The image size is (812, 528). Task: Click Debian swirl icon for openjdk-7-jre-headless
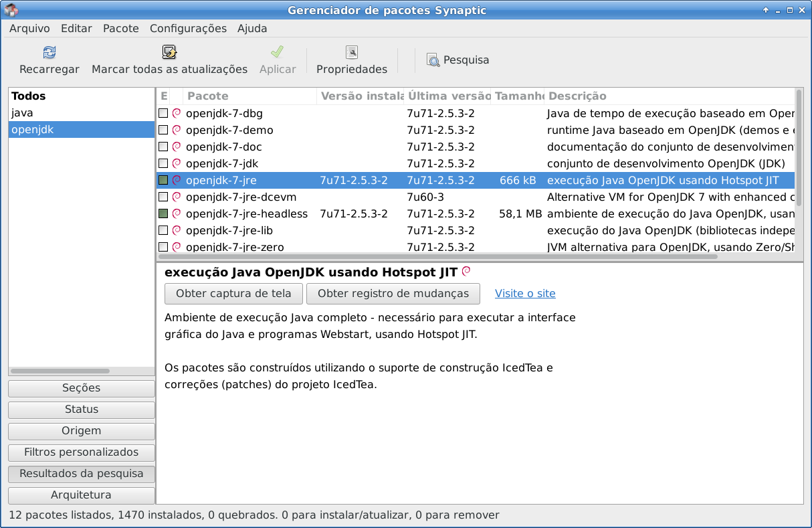pyautogui.click(x=177, y=213)
